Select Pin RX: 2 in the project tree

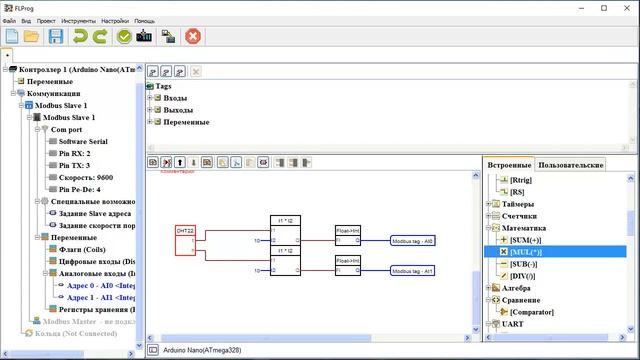tap(74, 153)
